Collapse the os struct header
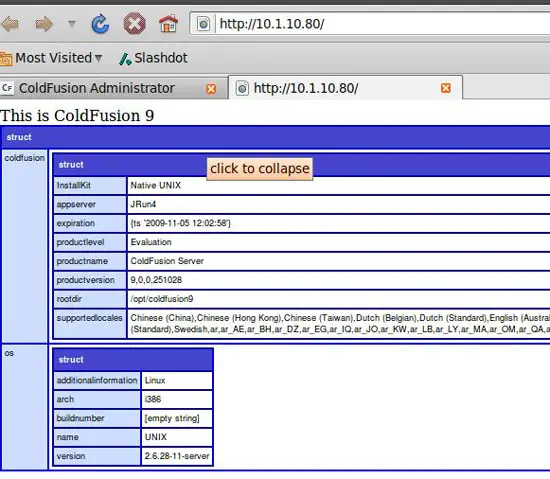 pyautogui.click(x=133, y=360)
